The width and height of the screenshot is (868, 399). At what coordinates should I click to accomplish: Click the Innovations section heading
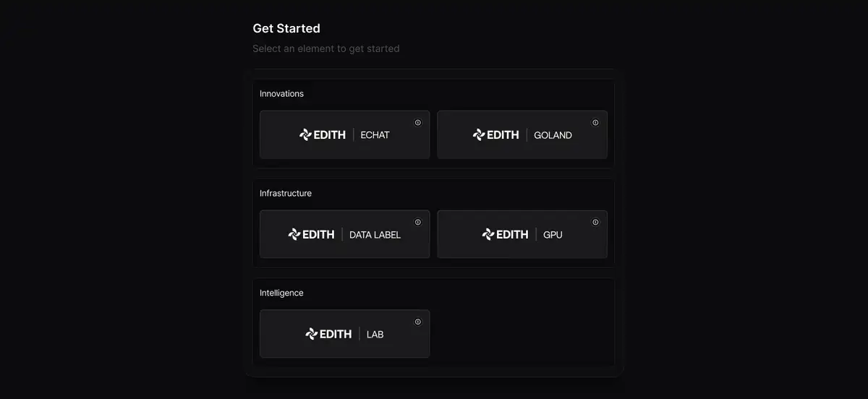(281, 94)
